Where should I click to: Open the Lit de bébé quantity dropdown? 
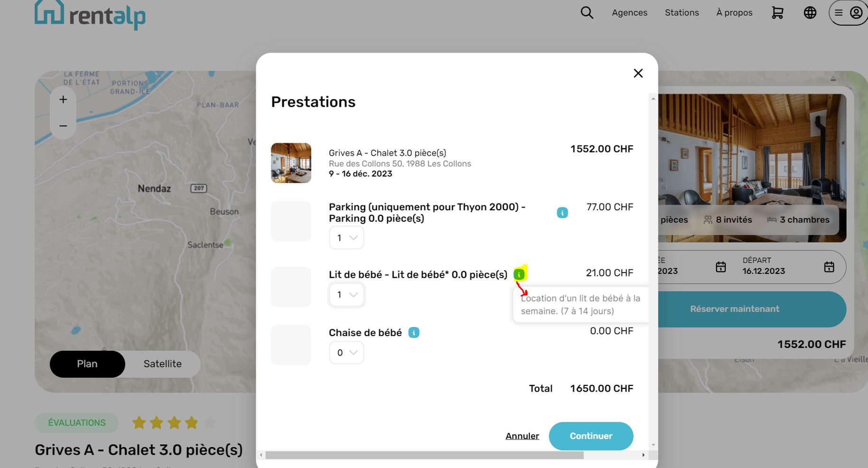tap(346, 295)
